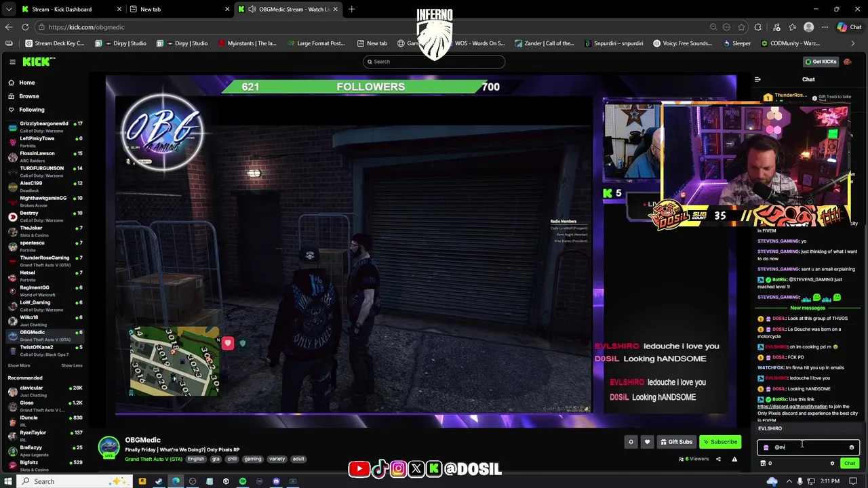Open Destroy channel avatar in sidebar
Viewport: 868px width, 488px height.
(12, 216)
